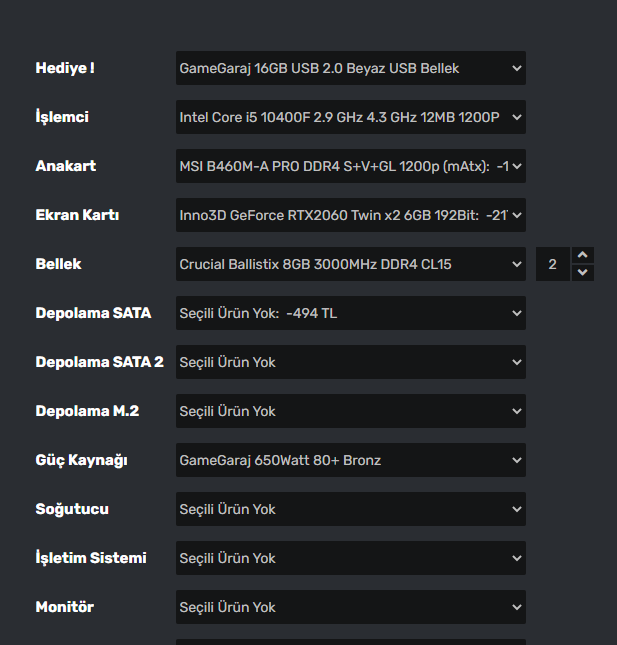Open the Depolama SATA dropdown

(350, 313)
